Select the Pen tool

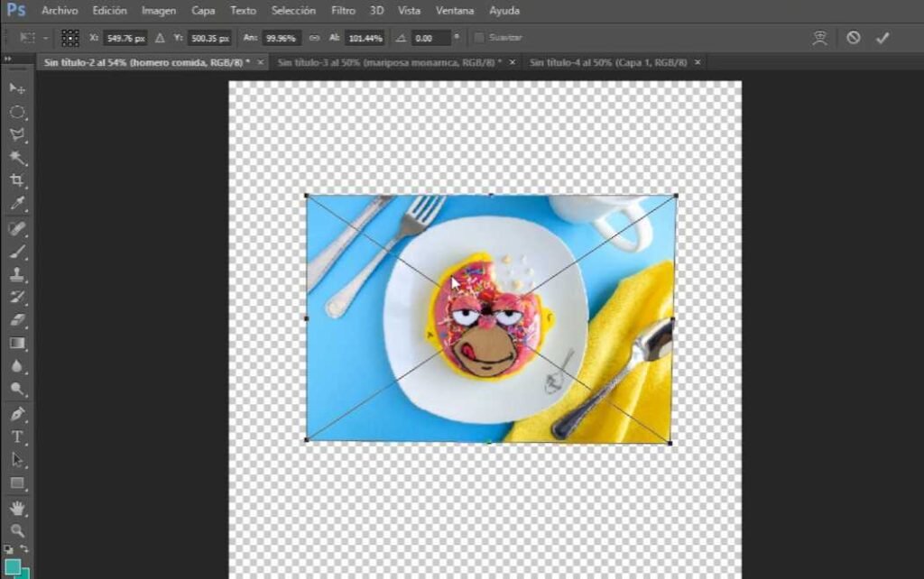(17, 413)
